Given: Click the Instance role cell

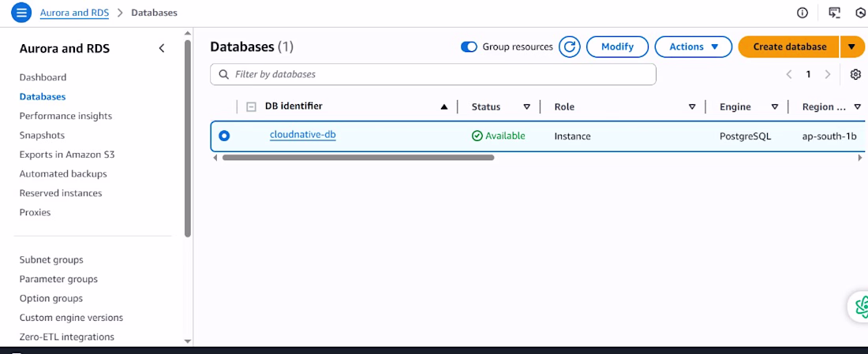Looking at the screenshot, I should pos(572,136).
